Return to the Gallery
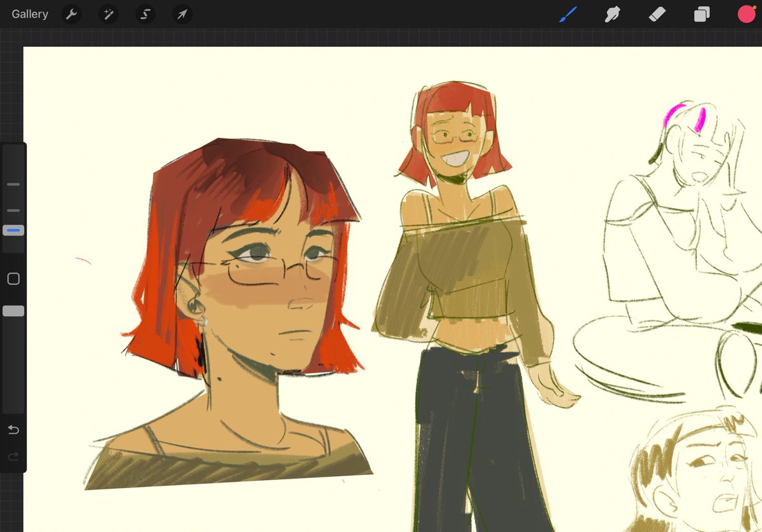The height and width of the screenshot is (532, 762). click(x=29, y=13)
